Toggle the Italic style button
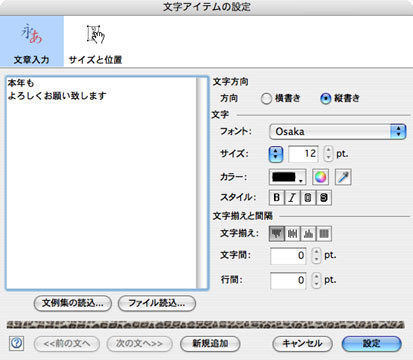 coord(292,198)
